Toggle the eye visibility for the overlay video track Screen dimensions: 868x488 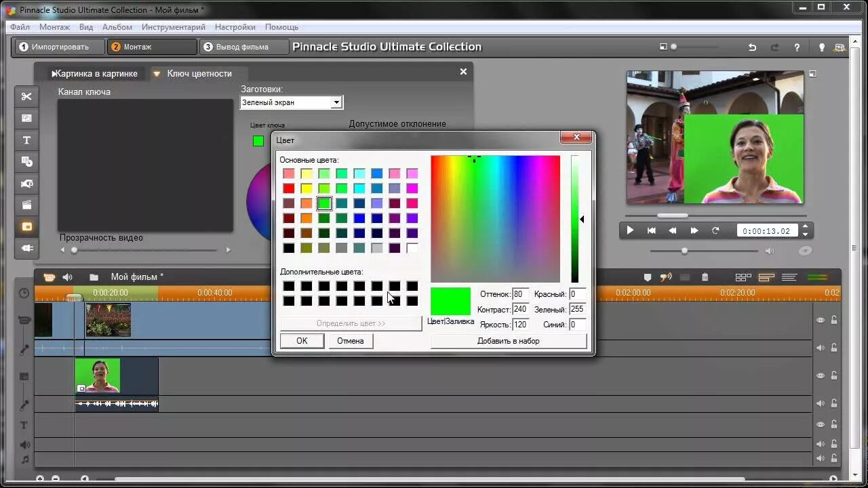click(821, 375)
